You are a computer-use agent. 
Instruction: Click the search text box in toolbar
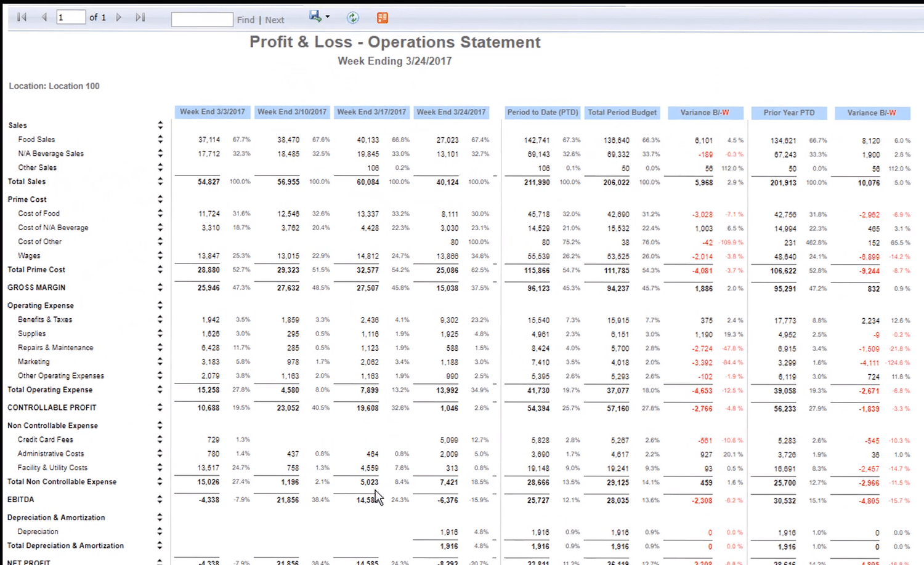coord(201,19)
